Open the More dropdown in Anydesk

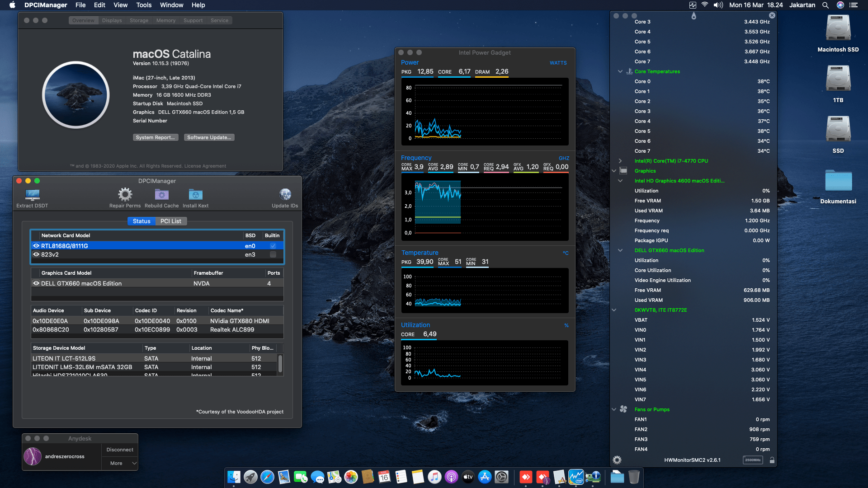tap(120, 463)
